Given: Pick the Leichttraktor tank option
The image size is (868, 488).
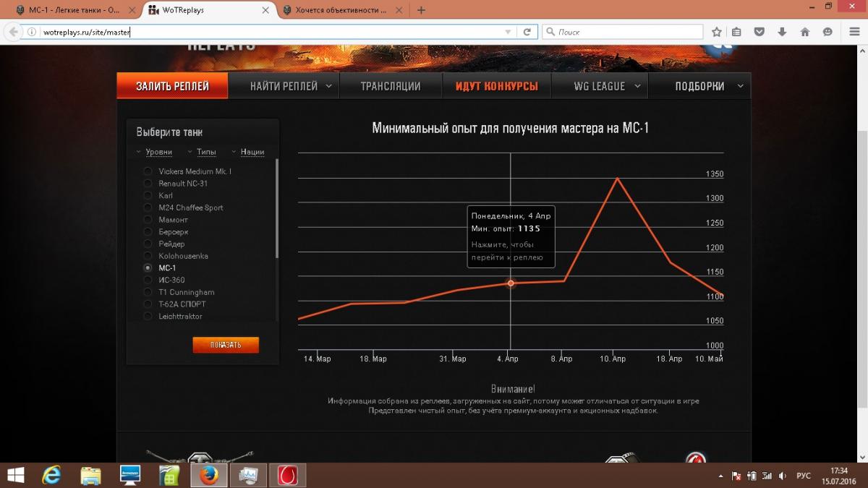Looking at the screenshot, I should coord(148,316).
